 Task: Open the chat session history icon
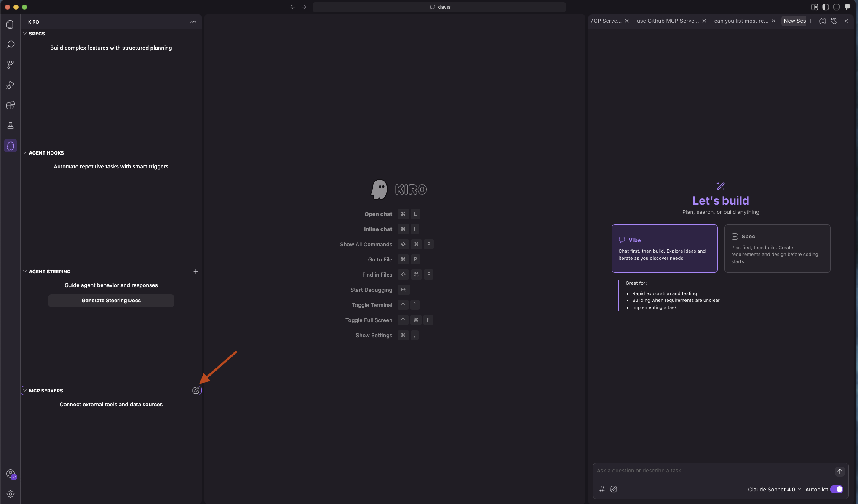click(x=834, y=21)
